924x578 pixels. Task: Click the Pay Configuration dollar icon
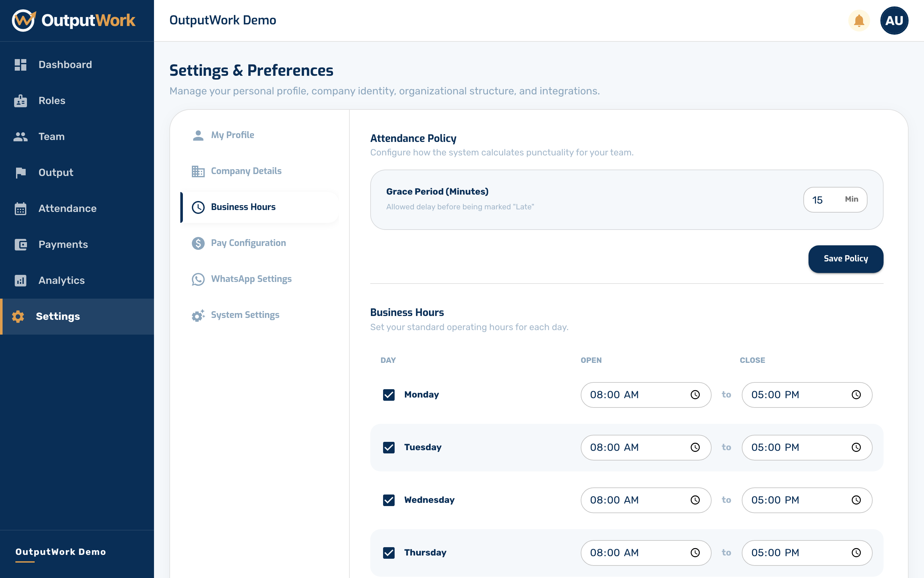198,243
